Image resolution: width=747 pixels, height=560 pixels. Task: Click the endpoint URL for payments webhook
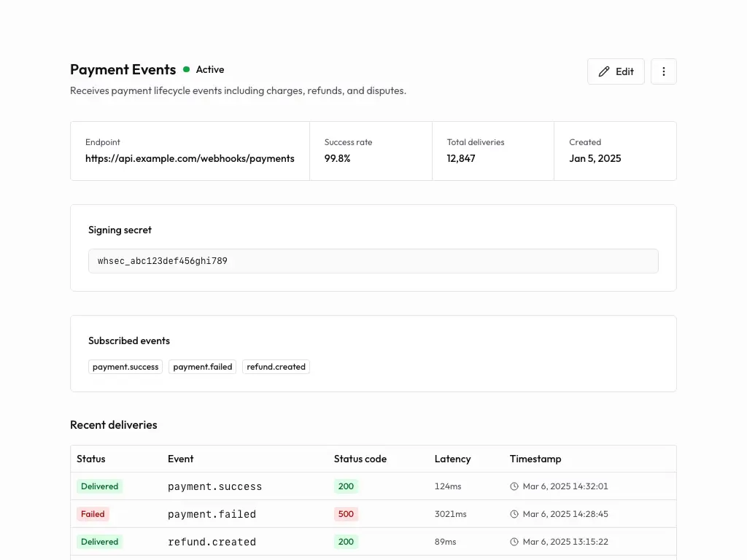[190, 158]
